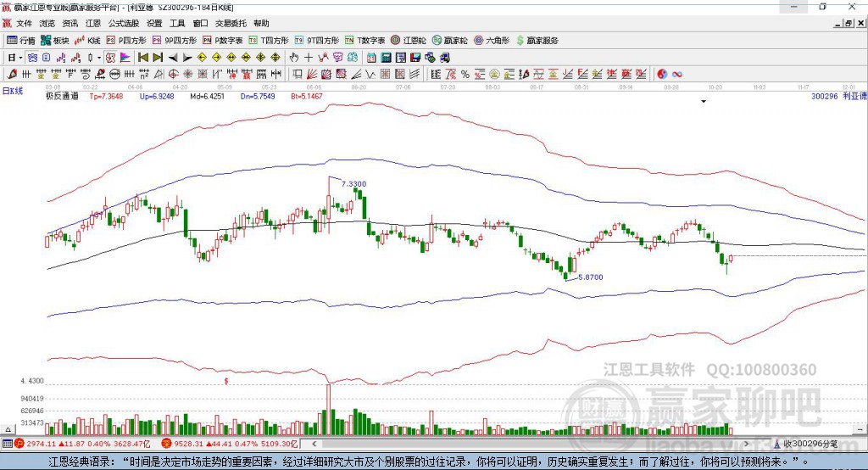The image size is (868, 470).
Task: Open the 文件 menu
Action: click(24, 23)
